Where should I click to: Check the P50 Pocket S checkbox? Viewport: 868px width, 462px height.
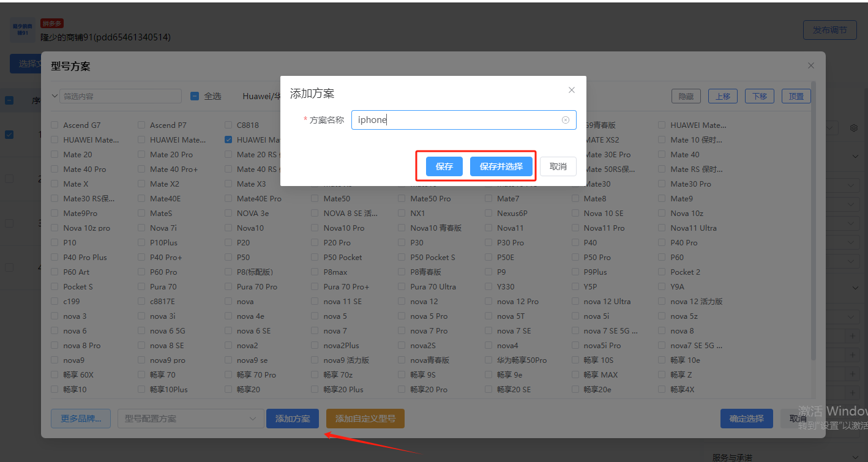point(402,258)
